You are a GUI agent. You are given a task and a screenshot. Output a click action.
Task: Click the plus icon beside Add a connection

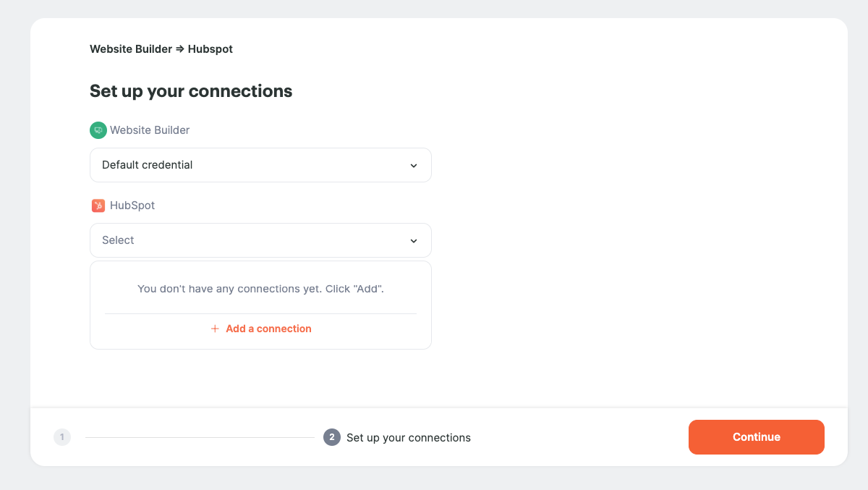pos(215,329)
